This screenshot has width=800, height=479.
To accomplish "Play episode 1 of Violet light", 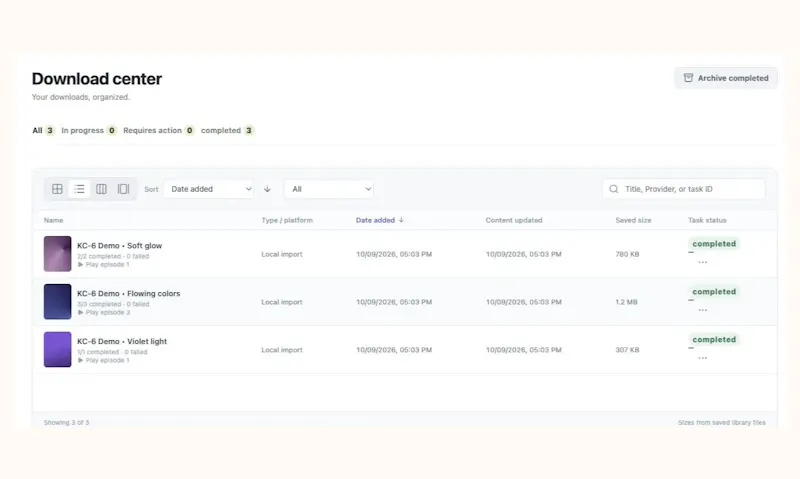I will [x=104, y=361].
